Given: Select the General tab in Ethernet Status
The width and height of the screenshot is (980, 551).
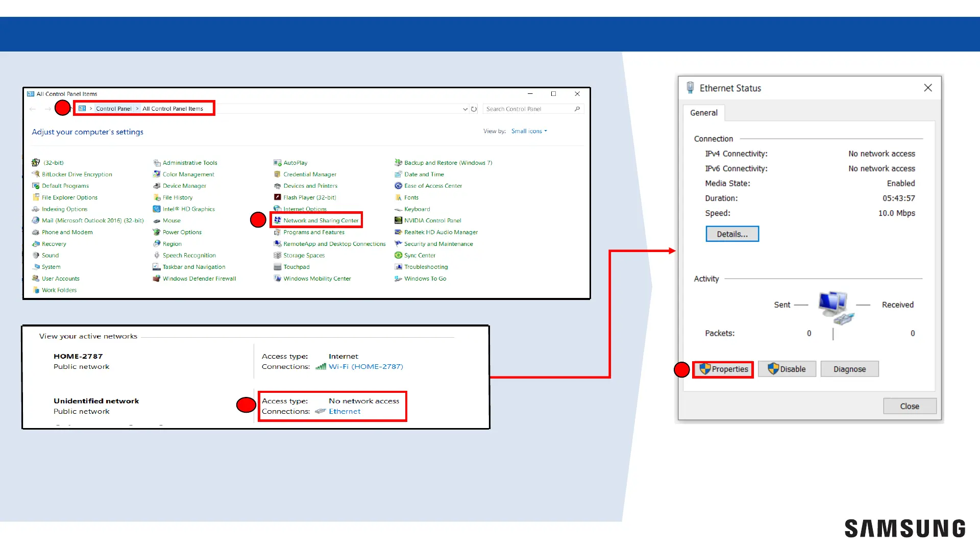Looking at the screenshot, I should click(703, 113).
